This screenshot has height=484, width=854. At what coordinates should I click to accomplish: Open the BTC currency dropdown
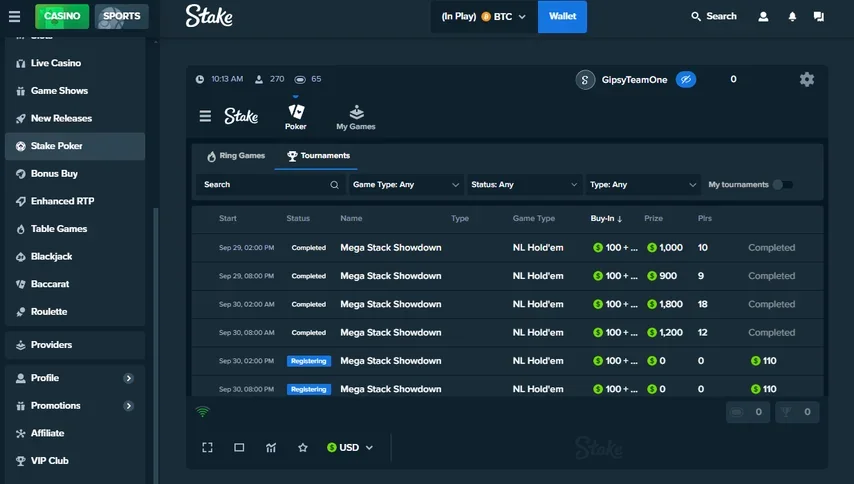[x=484, y=17]
